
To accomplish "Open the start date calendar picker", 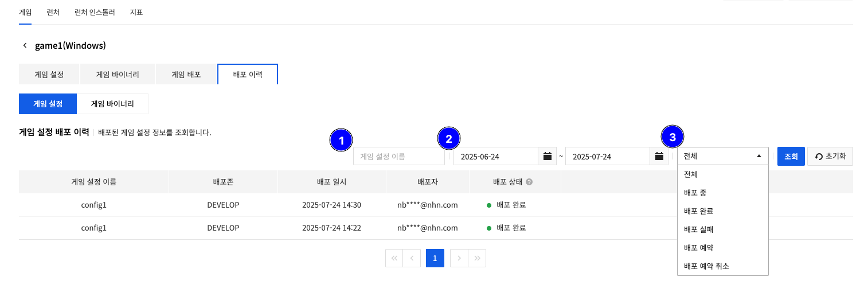I will coord(547,156).
